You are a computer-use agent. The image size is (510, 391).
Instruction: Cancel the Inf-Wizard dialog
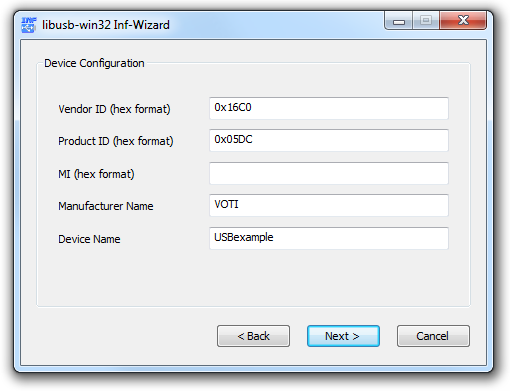tap(433, 336)
